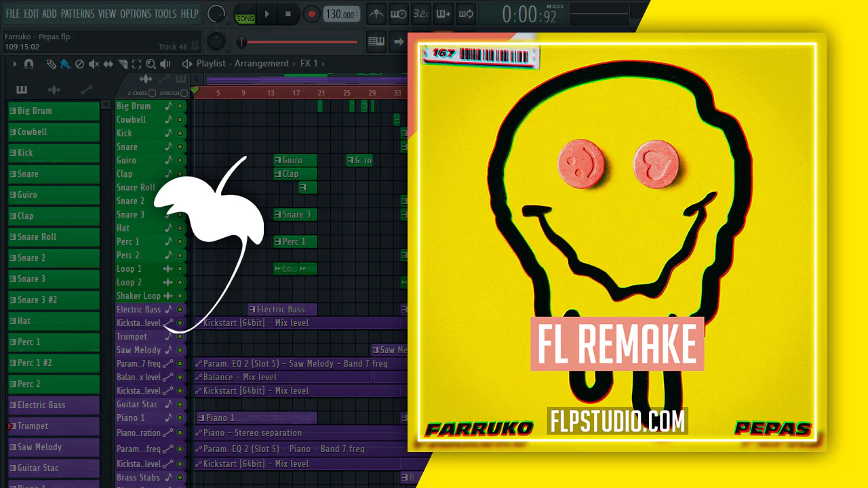The image size is (868, 488).
Task: Select the Mute tool
Action: (94, 64)
